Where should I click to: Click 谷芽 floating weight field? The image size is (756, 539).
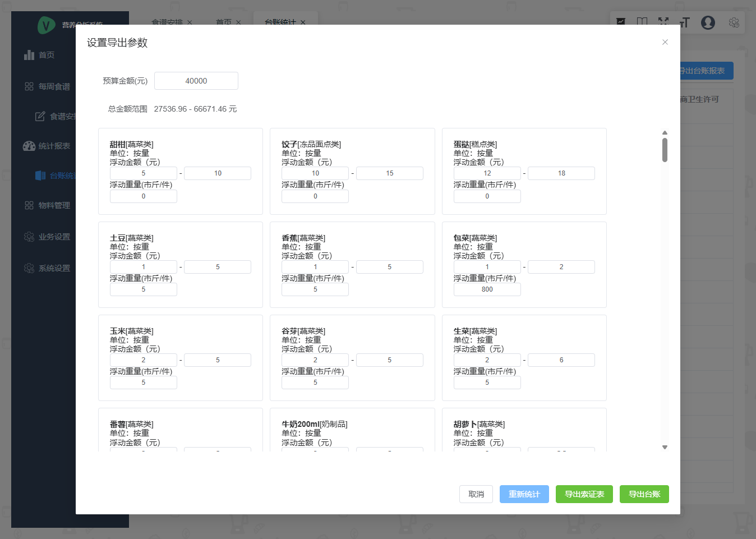[315, 383]
